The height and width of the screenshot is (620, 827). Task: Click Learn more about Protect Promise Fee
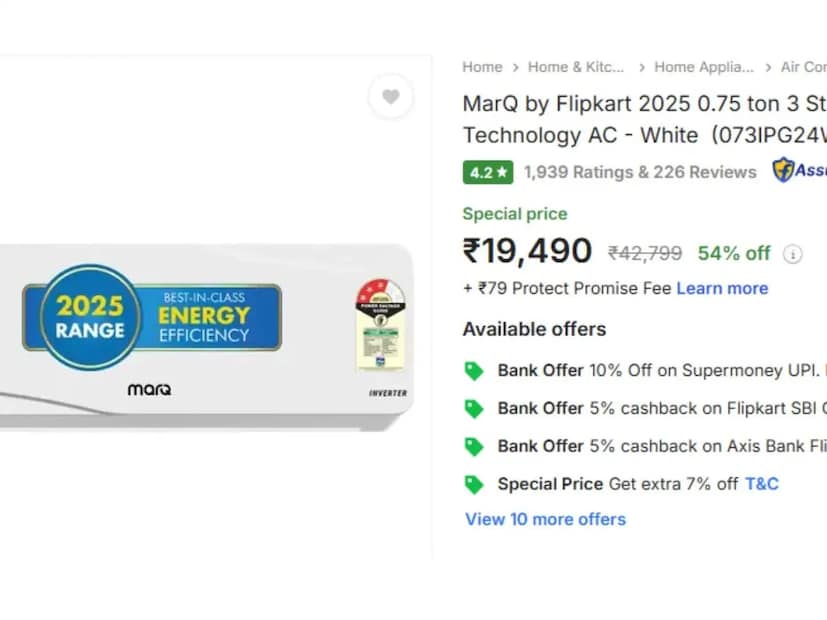click(722, 288)
